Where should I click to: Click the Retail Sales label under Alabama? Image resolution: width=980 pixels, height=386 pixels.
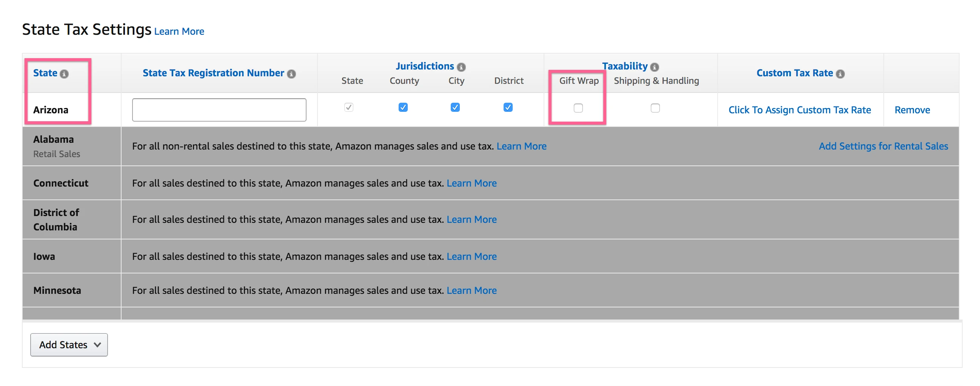(x=57, y=154)
